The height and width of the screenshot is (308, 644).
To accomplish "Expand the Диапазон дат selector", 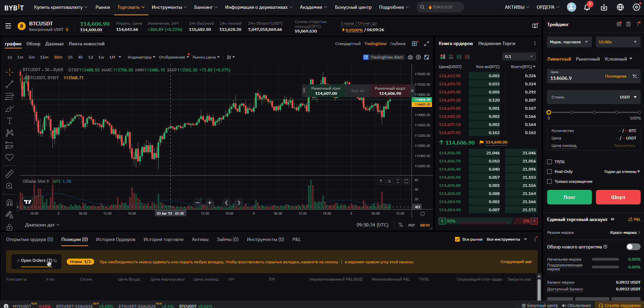I will pos(42,225).
